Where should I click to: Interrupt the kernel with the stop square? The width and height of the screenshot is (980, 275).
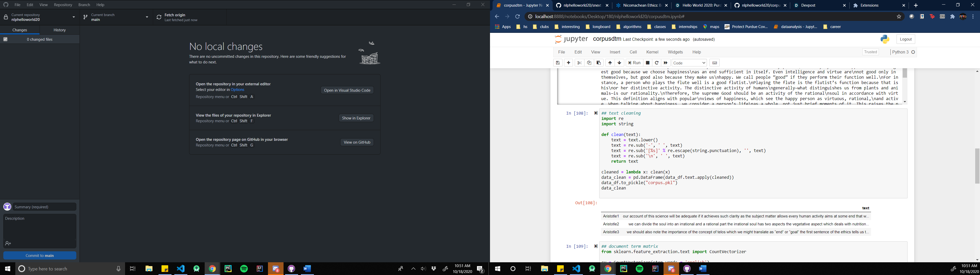pyautogui.click(x=648, y=63)
